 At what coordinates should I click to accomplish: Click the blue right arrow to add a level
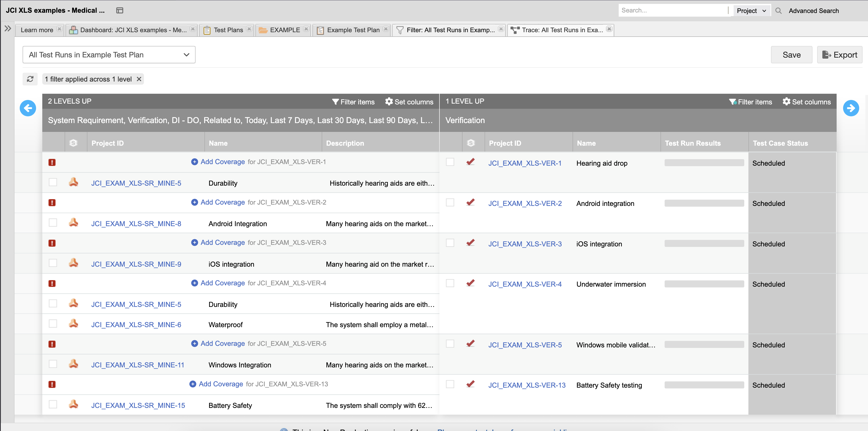(851, 108)
